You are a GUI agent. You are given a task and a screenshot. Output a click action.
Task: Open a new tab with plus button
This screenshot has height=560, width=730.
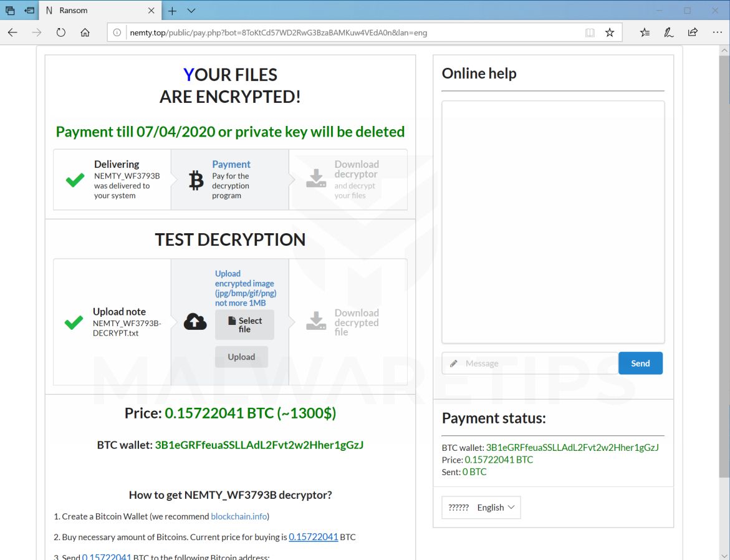click(173, 11)
